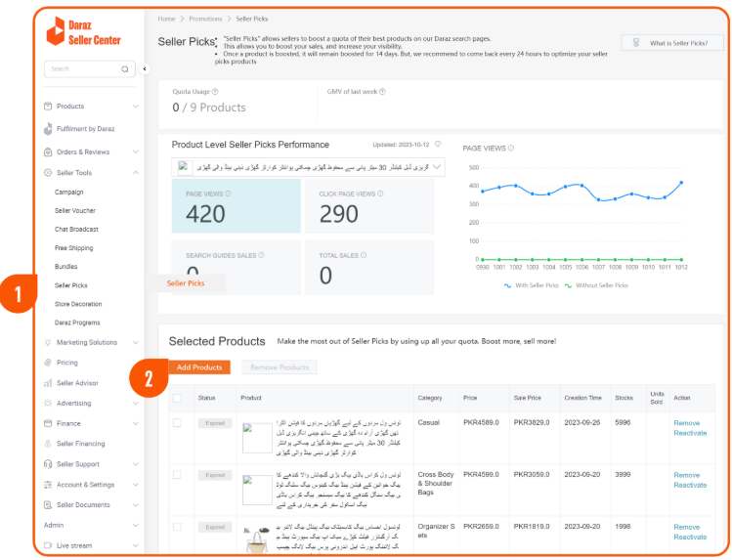The height and width of the screenshot is (560, 732).
Task: Open Store Decoration menu item
Action: [78, 304]
